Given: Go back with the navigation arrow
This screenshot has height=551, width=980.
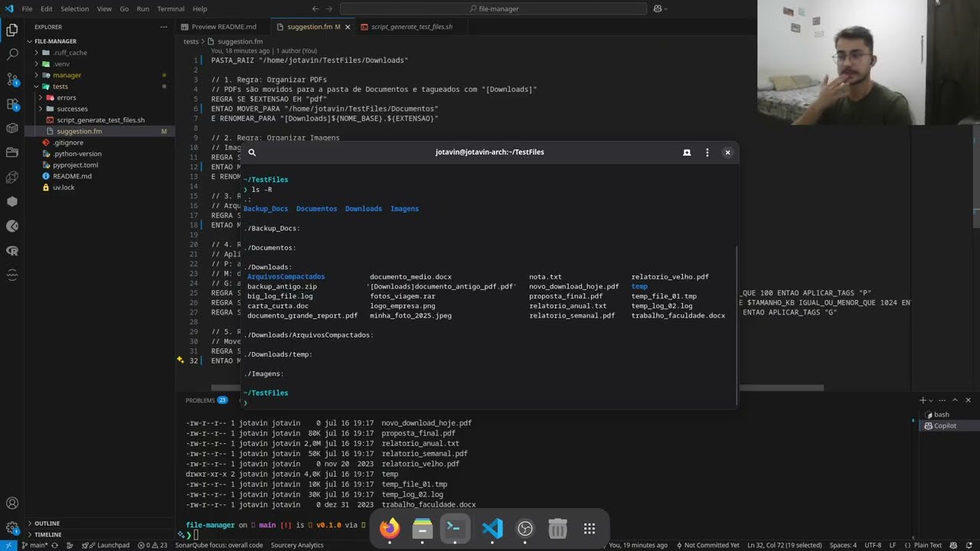Looking at the screenshot, I should click(315, 8).
